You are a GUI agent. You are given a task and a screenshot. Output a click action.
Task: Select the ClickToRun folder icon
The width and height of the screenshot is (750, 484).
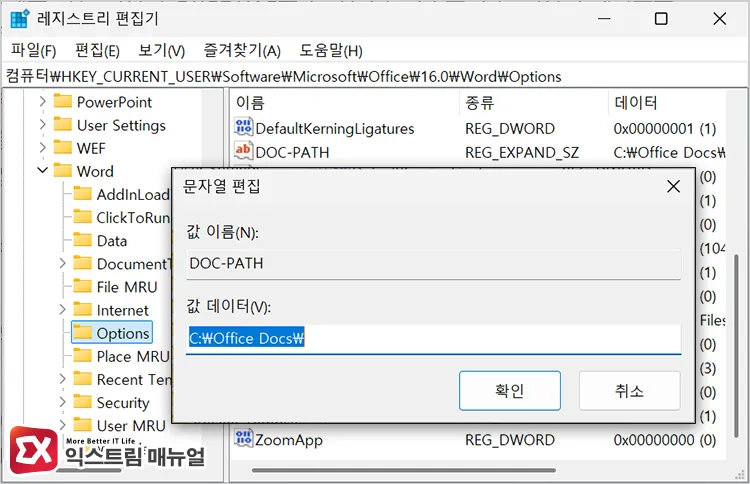(82, 217)
